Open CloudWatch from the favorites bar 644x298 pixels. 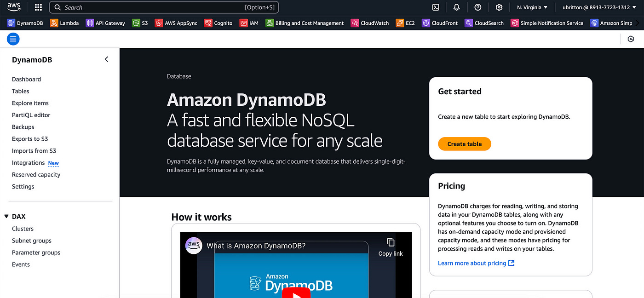369,23
